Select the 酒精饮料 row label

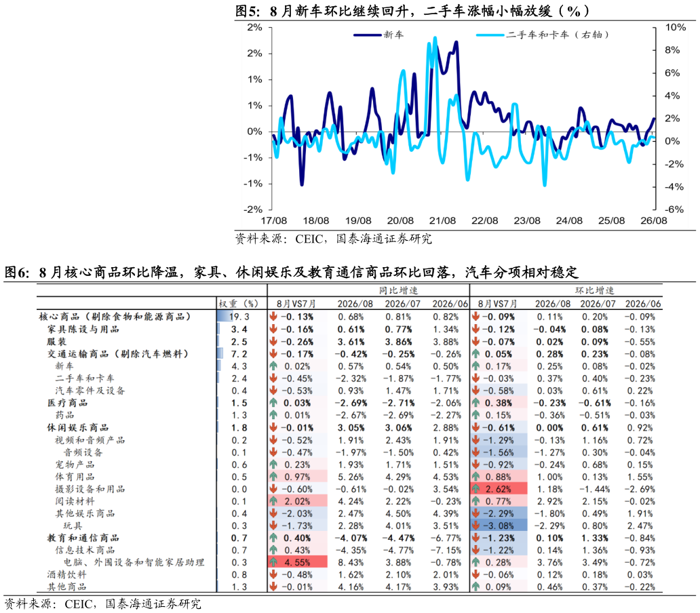[x=67, y=574]
